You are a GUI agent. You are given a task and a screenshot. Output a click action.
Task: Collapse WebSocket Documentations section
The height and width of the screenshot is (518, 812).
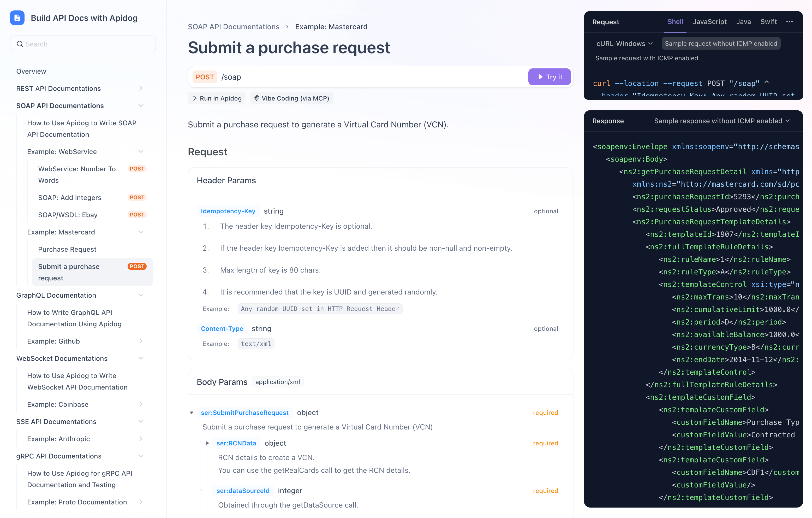pyautogui.click(x=141, y=358)
